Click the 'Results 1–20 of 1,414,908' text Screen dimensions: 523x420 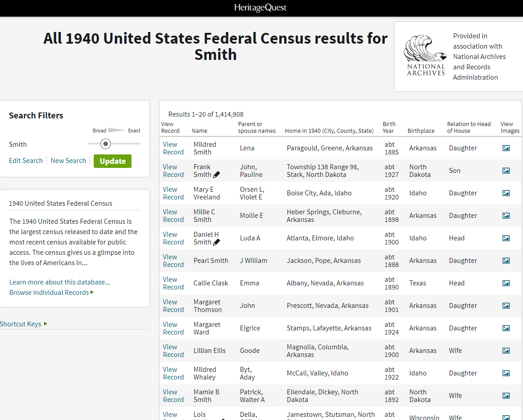[206, 114]
